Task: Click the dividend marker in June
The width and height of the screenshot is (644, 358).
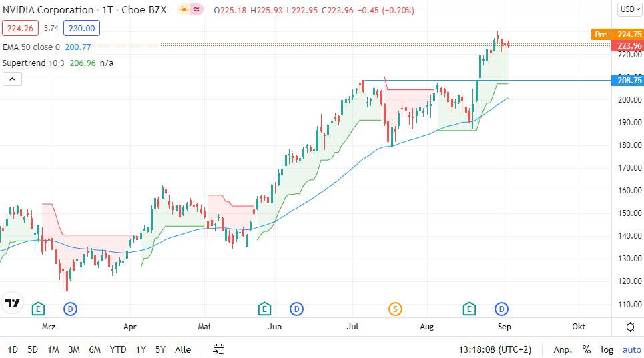Action: (x=296, y=309)
